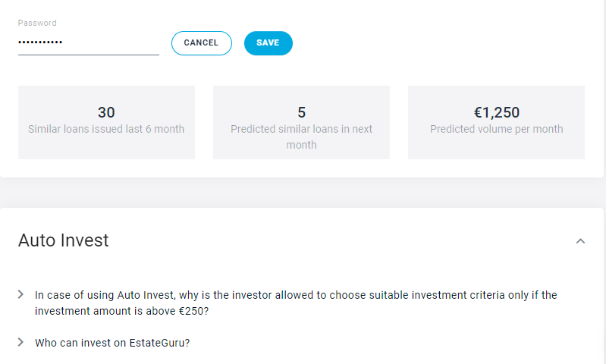
Task: Click 'Predicted similar loans in next month' caption
Action: (x=301, y=136)
